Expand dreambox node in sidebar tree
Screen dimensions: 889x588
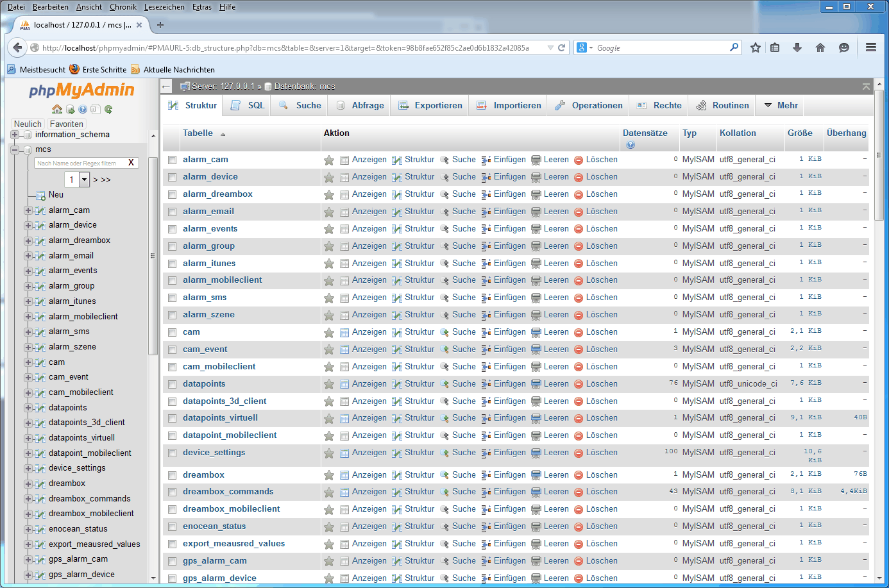(28, 484)
